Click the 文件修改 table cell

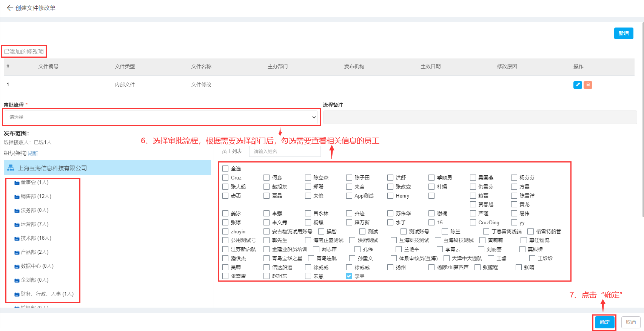[201, 85]
